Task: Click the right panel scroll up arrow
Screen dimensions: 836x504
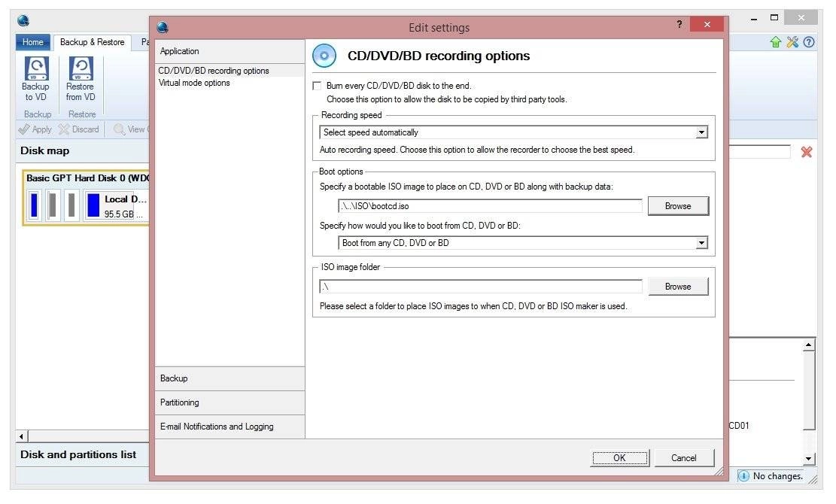Action: pyautogui.click(x=809, y=345)
